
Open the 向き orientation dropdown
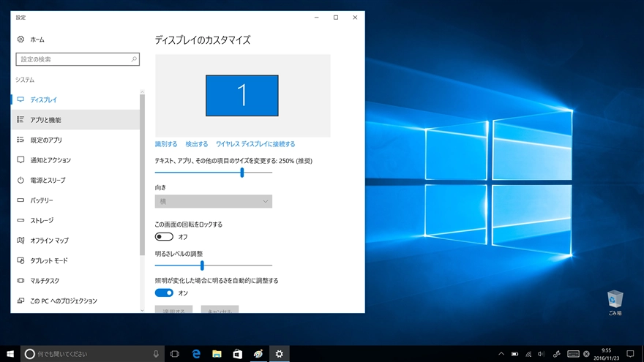click(214, 202)
